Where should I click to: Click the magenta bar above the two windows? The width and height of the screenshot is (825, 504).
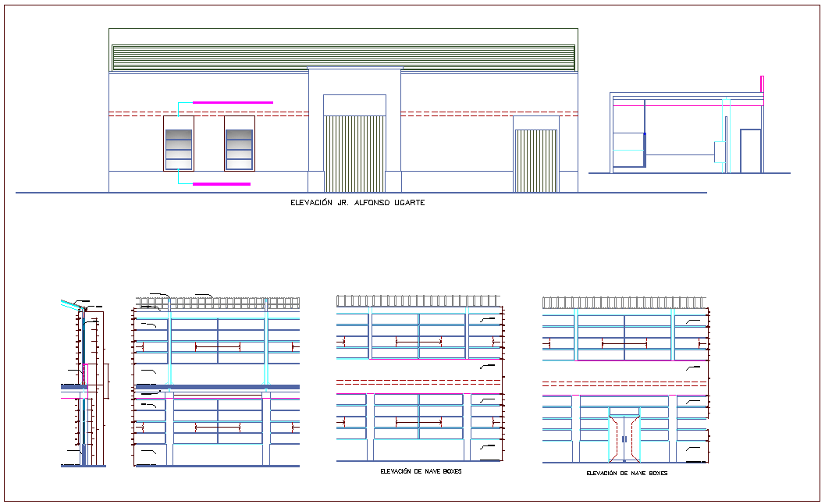[x=233, y=102]
